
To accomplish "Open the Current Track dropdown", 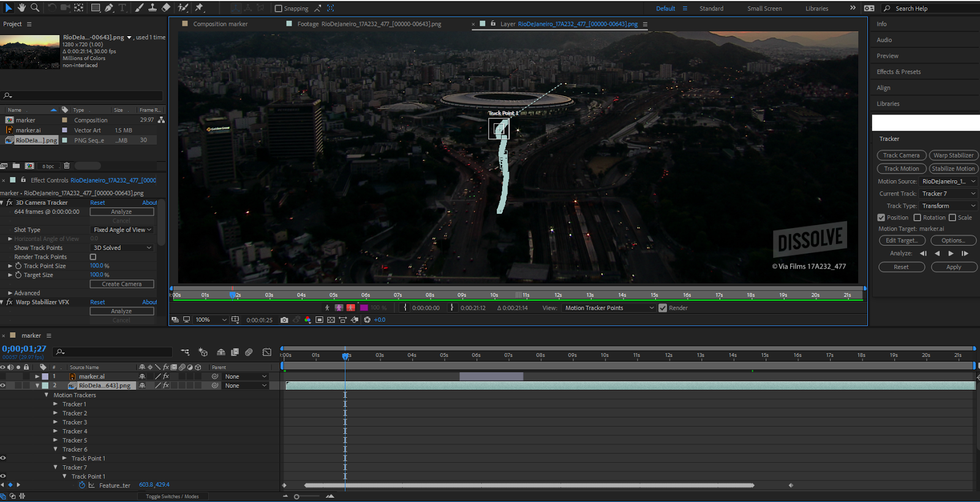I will point(948,194).
